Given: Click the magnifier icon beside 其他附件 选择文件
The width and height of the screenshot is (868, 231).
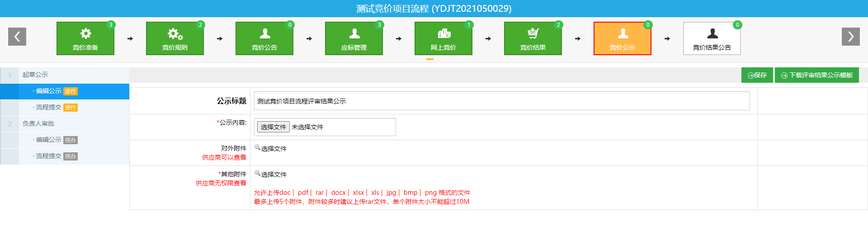Looking at the screenshot, I should [257, 173].
